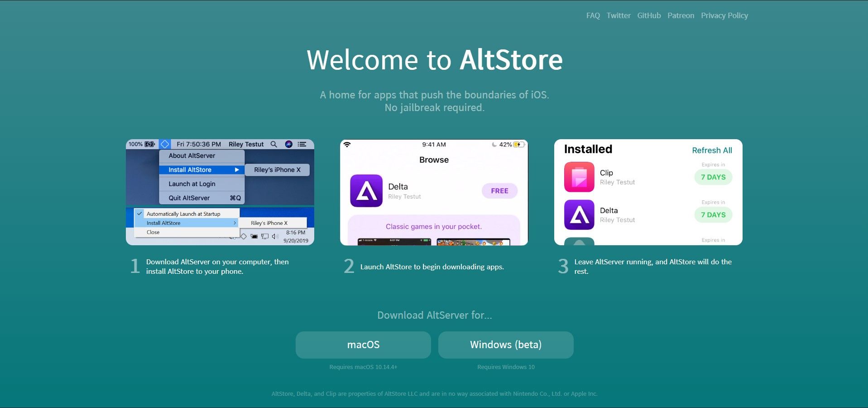Click the 7 DAYS badge for Delta in Installed

[713, 215]
